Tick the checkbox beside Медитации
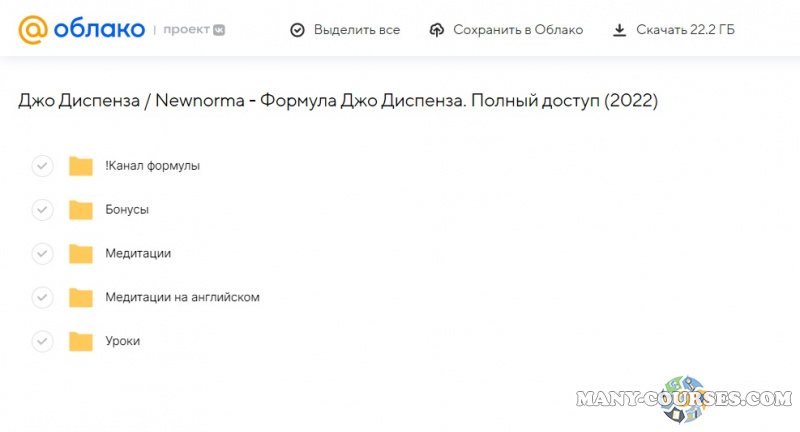Image resolution: width=800 pixels, height=432 pixels. (x=42, y=254)
